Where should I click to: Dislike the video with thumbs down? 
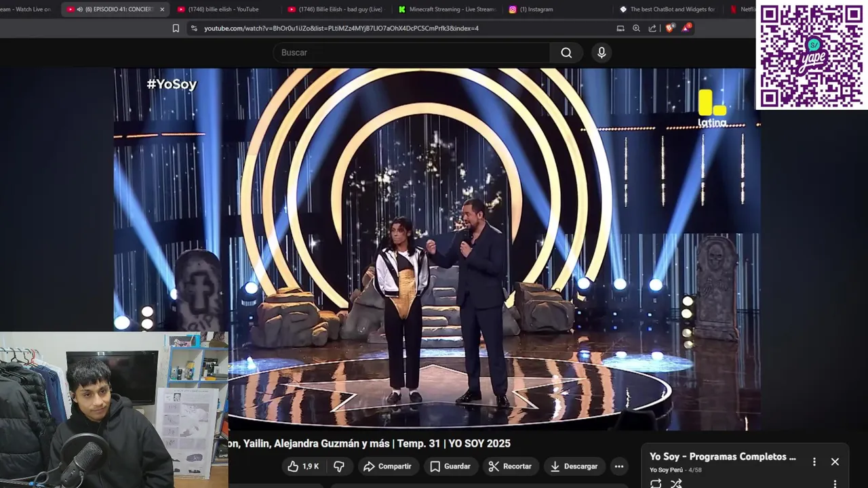click(x=339, y=466)
